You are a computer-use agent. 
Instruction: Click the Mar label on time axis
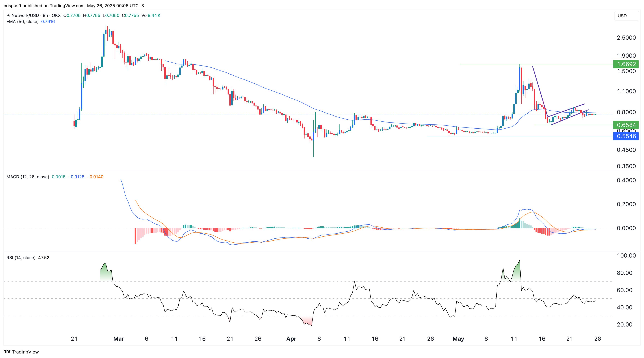pos(119,339)
